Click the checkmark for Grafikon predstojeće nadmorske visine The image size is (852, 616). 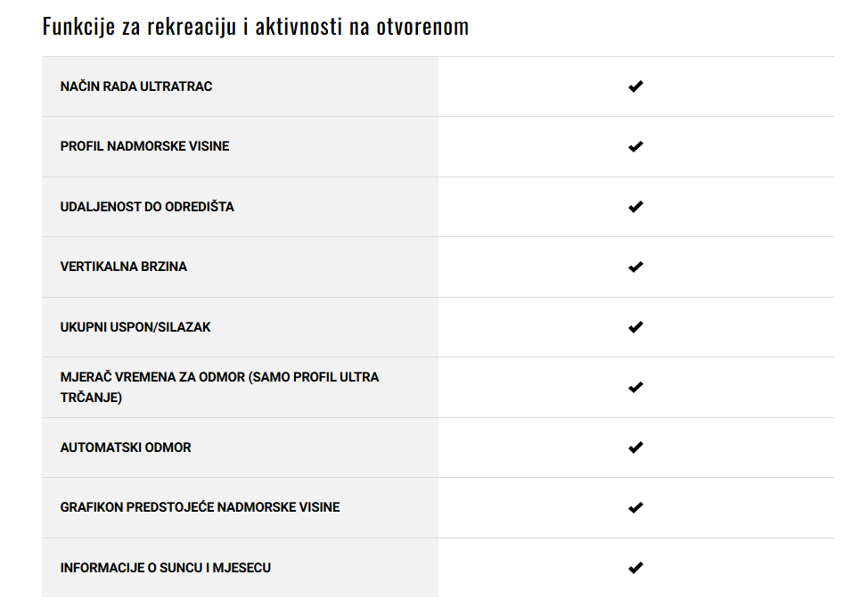click(635, 508)
